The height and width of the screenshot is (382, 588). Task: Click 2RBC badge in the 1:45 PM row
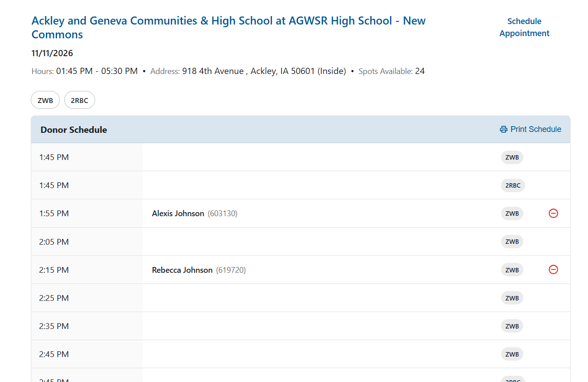click(513, 185)
